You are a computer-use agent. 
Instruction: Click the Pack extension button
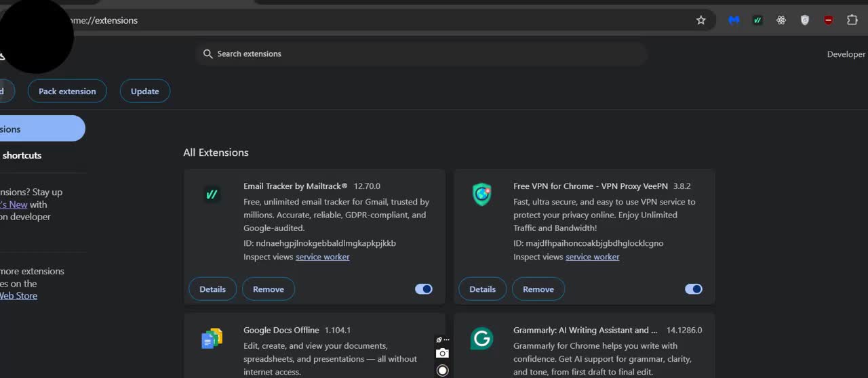pyautogui.click(x=67, y=91)
